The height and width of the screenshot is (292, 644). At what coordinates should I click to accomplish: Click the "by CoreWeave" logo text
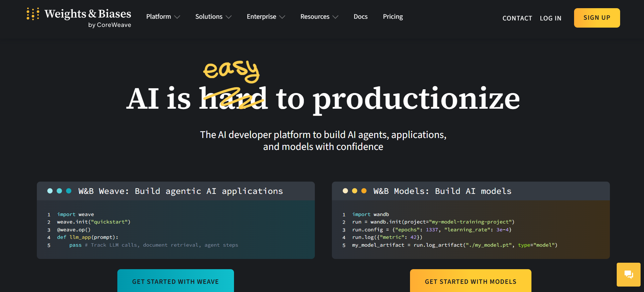click(x=109, y=25)
